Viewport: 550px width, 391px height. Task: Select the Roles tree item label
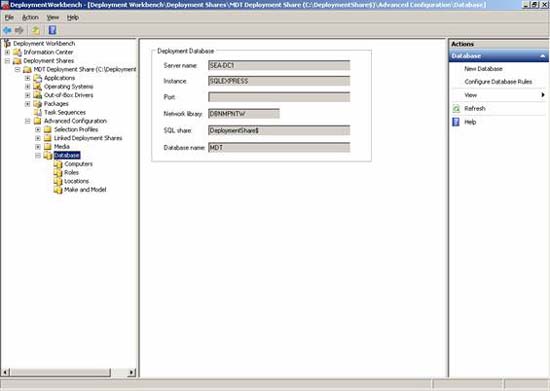(x=72, y=173)
